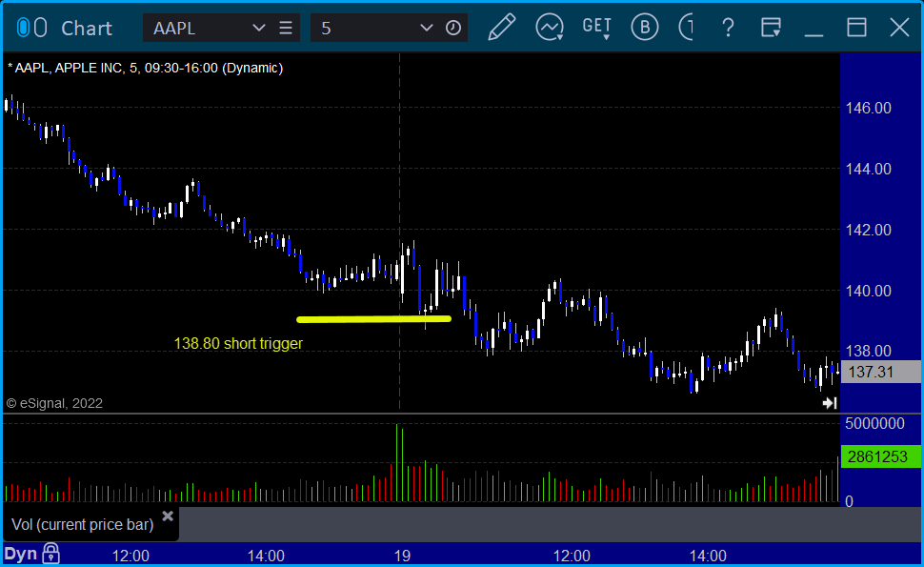Viewport: 924px width, 567px height.
Task: Open the studies chart-line icon
Action: click(550, 28)
